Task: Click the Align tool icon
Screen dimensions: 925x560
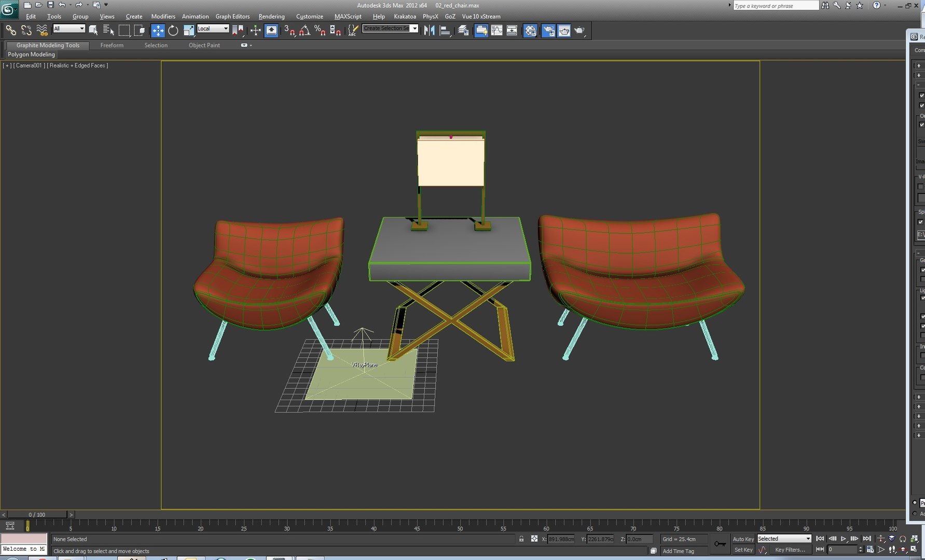Action: click(x=445, y=31)
